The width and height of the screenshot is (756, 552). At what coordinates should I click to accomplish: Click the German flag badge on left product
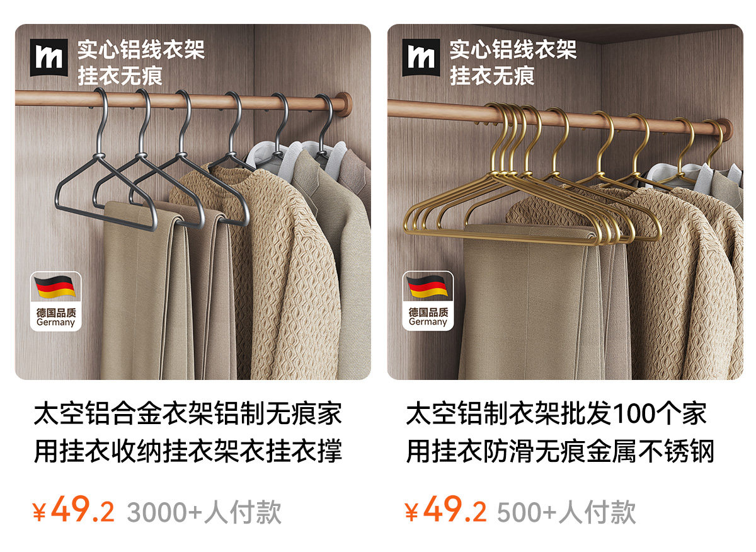click(x=55, y=301)
